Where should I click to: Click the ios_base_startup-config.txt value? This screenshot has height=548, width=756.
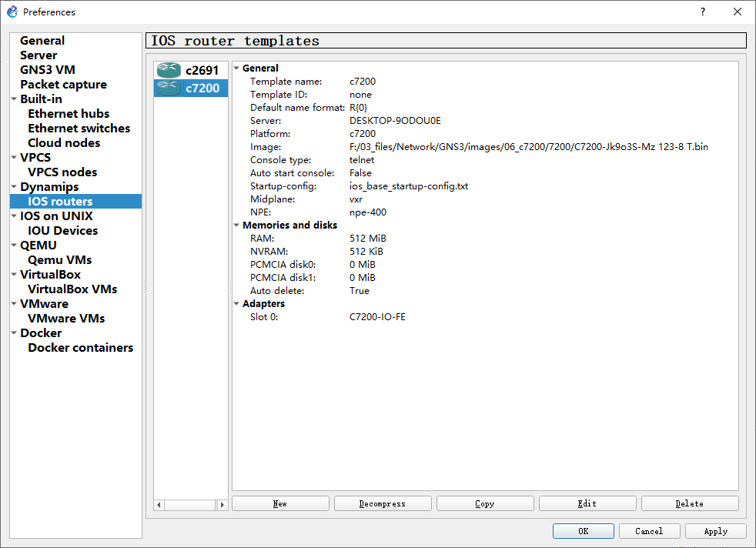(408, 186)
